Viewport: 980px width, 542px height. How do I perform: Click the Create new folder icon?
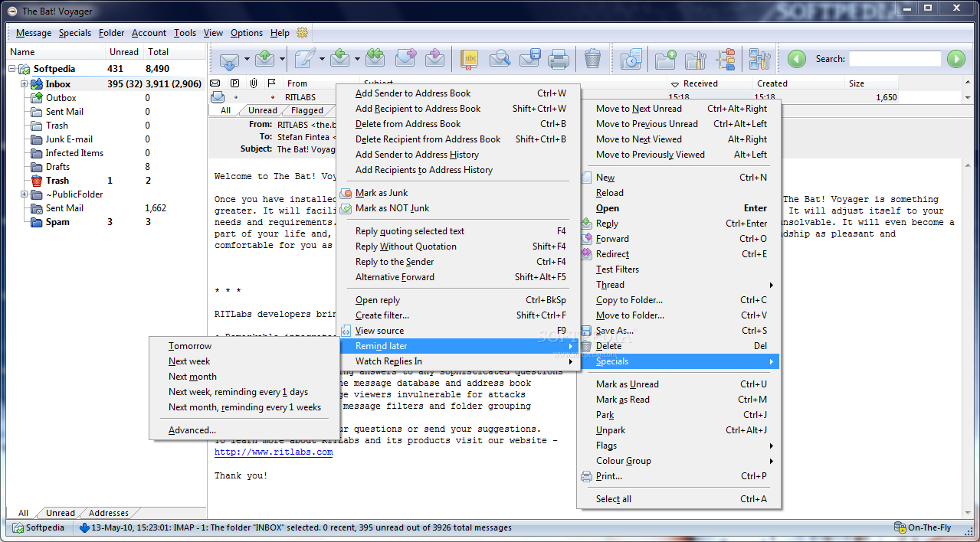click(666, 59)
